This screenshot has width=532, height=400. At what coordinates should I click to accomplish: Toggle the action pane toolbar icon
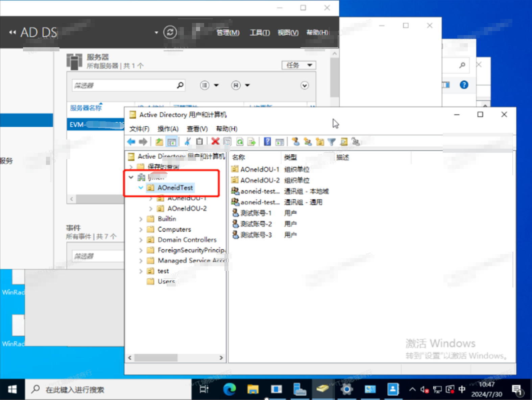280,142
